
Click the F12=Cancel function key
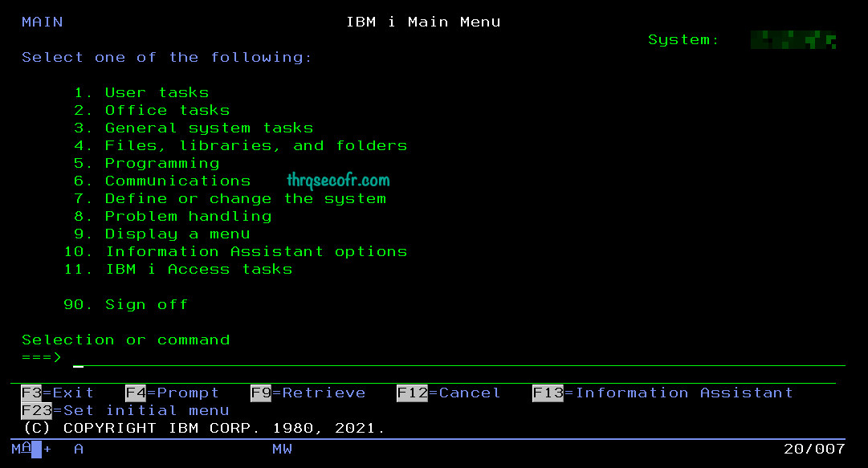pyautogui.click(x=448, y=393)
